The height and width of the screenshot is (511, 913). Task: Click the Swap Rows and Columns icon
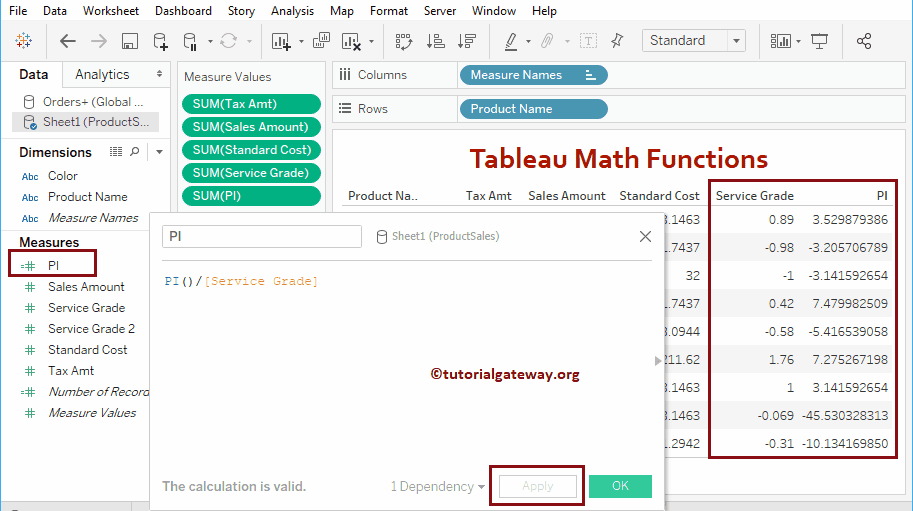coord(404,41)
